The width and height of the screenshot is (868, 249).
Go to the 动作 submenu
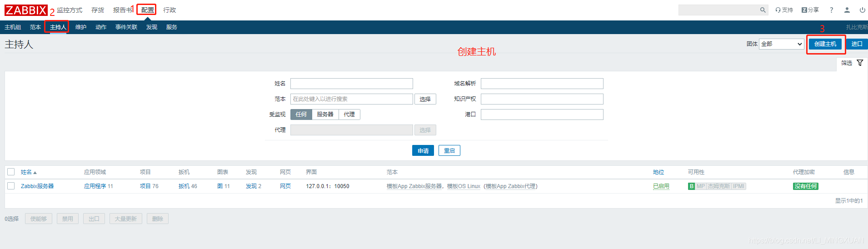(101, 27)
